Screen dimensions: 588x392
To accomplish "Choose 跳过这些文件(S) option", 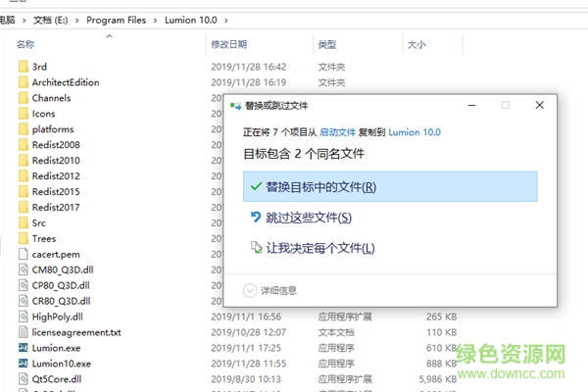I will (309, 218).
